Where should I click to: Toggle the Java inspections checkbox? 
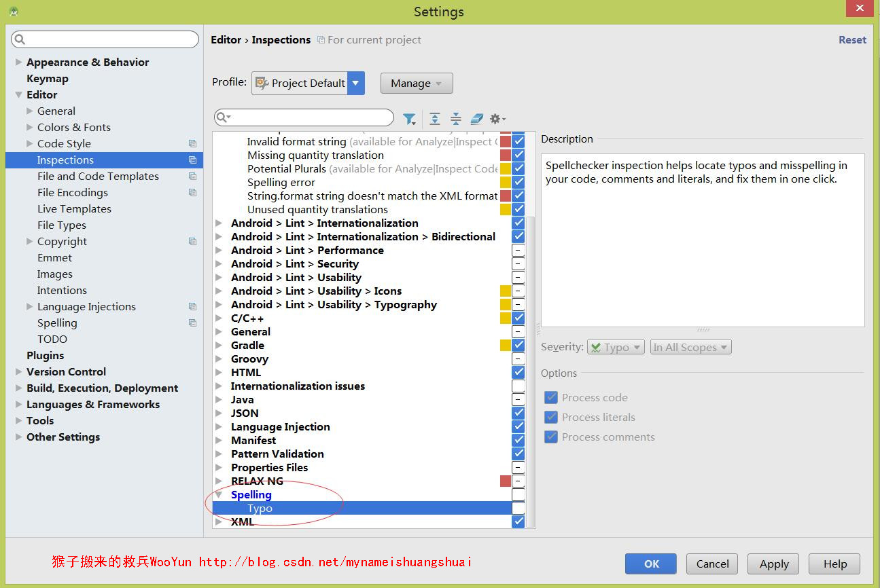(518, 399)
